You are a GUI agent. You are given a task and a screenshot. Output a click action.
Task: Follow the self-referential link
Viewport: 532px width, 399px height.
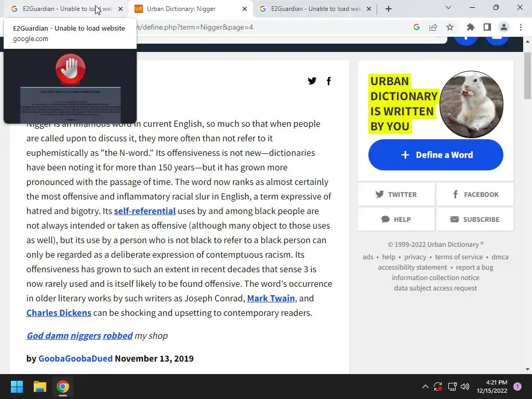coord(145,211)
